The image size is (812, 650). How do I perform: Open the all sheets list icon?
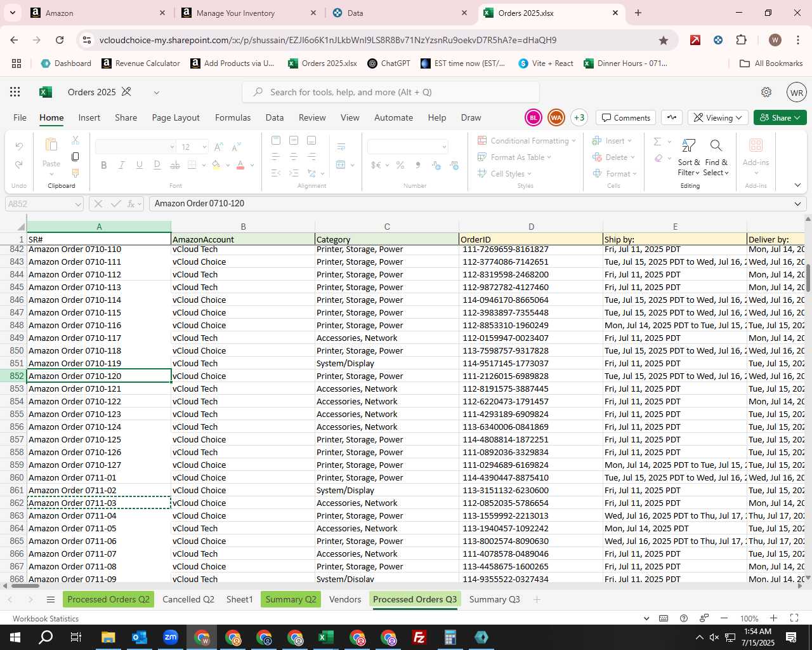(51, 600)
